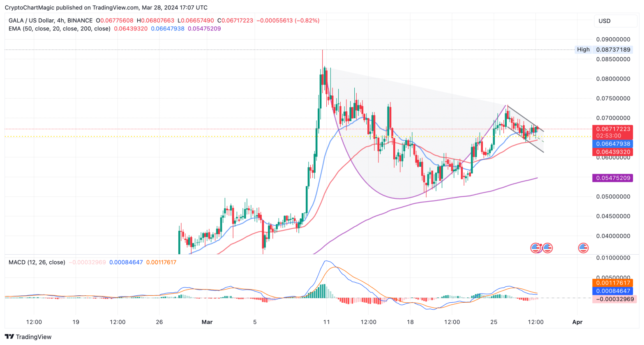Screen dimensions: 644x345
Task: Click the low price L0.06657490 in legend
Action: pos(196,21)
